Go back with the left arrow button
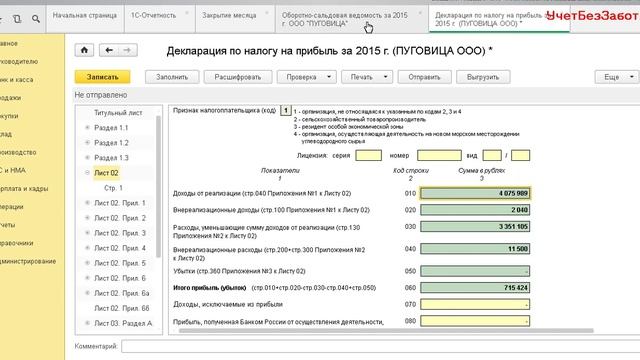 point(109,50)
